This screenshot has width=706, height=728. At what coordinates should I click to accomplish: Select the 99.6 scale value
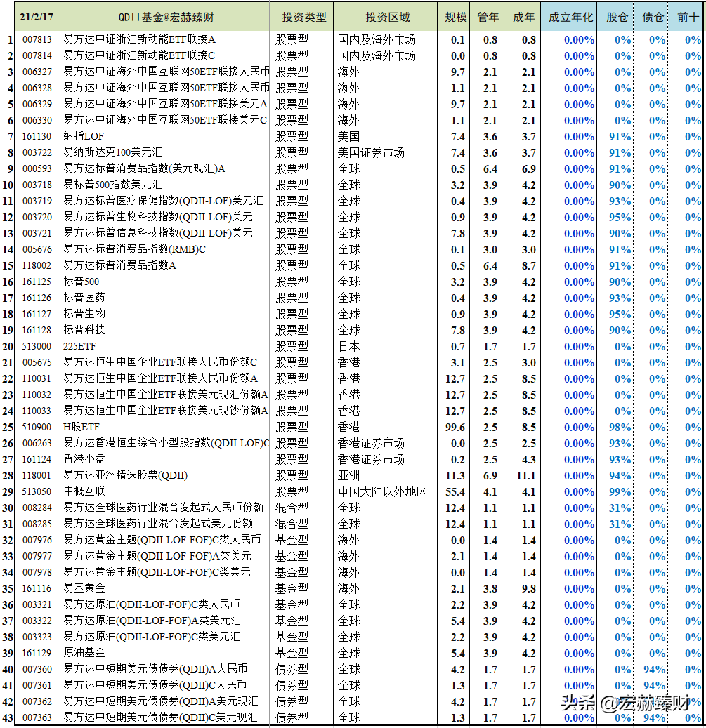coord(455,427)
